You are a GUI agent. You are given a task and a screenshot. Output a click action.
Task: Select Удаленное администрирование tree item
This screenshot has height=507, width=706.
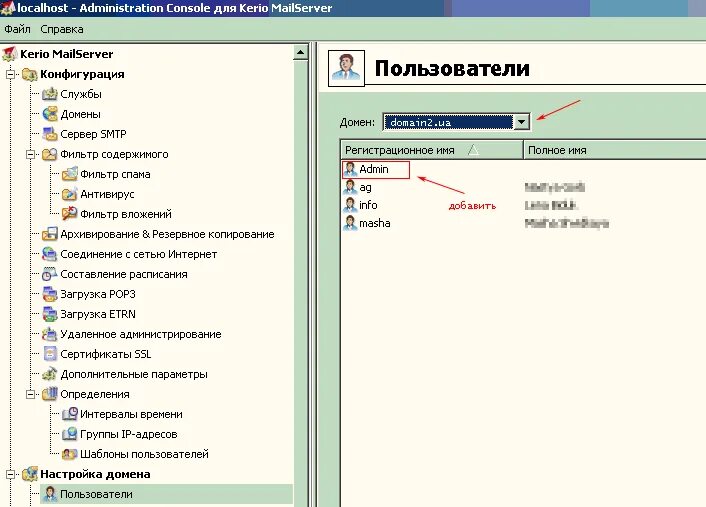141,335
